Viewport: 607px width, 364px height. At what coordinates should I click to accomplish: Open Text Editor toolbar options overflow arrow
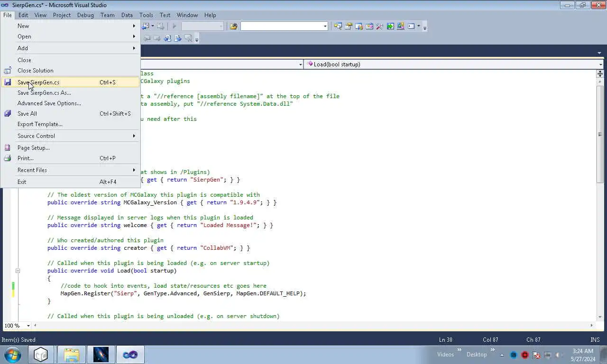click(x=197, y=39)
